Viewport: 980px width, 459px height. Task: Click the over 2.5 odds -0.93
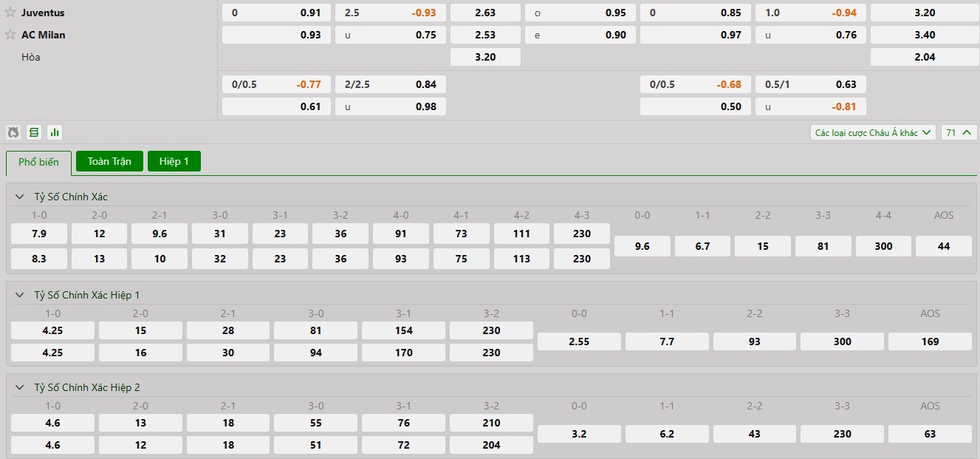coord(390,13)
